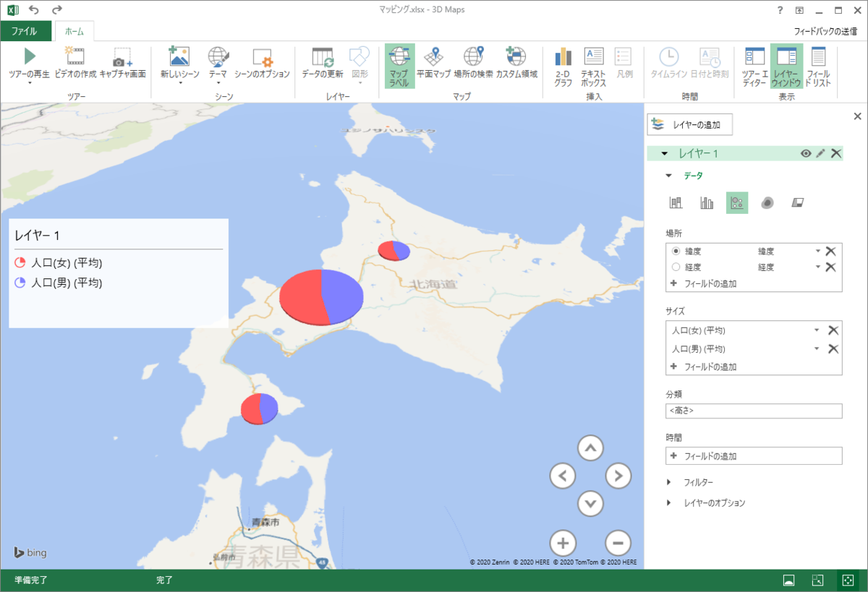
Task: Open the ファイル tab
Action: click(x=25, y=31)
